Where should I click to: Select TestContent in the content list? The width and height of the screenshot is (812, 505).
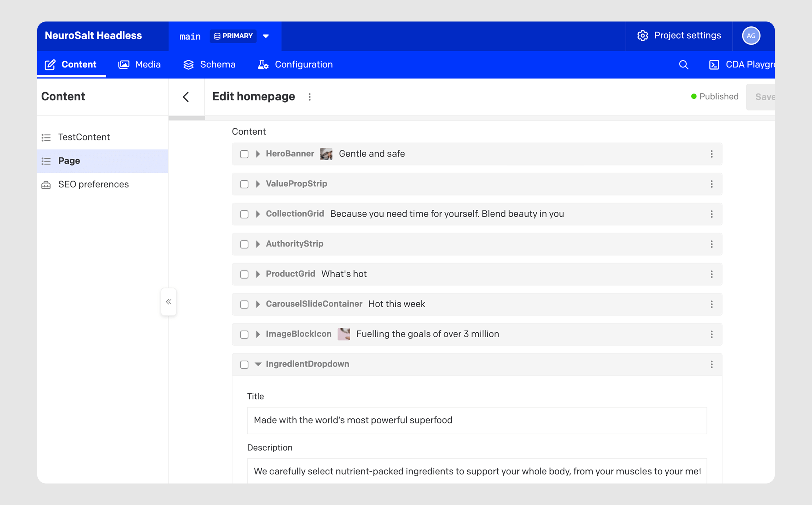point(84,137)
